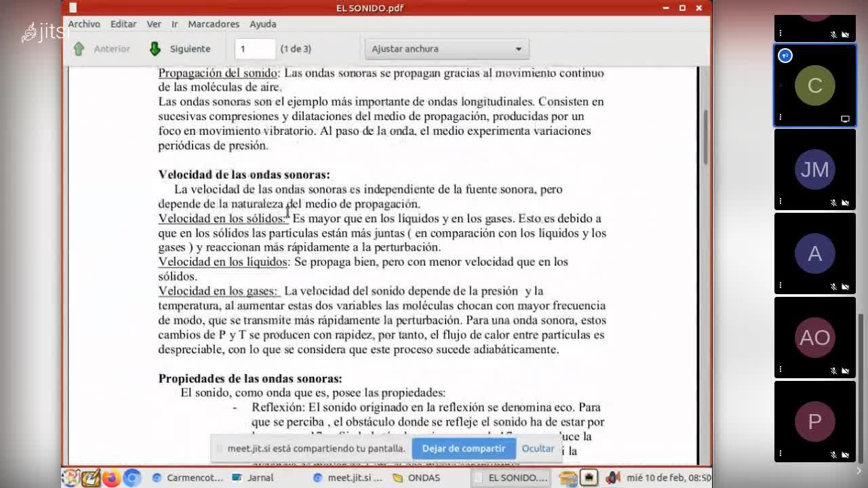This screenshot has width=868, height=488.
Task: Open the Ayuda menu
Action: point(263,24)
